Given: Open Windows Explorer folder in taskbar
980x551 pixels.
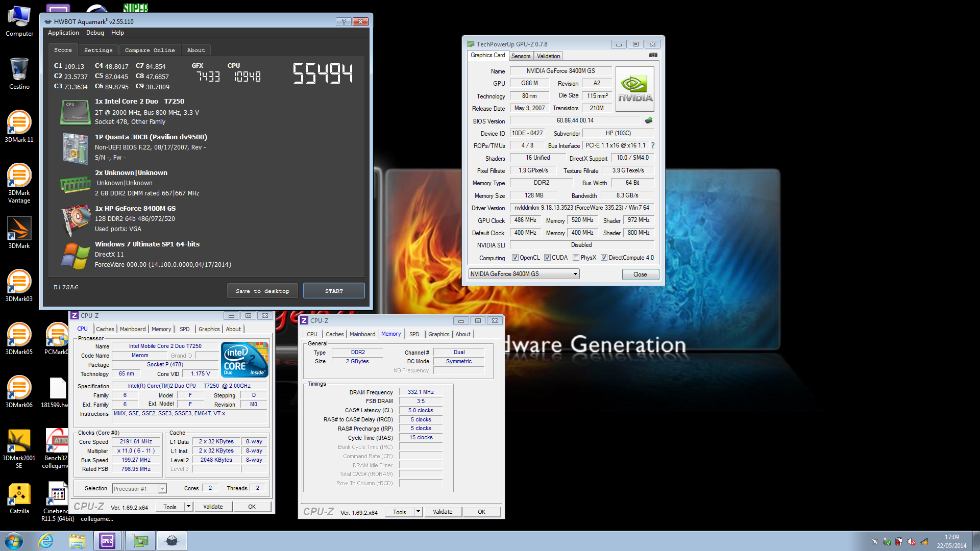Looking at the screenshot, I should coord(77,541).
